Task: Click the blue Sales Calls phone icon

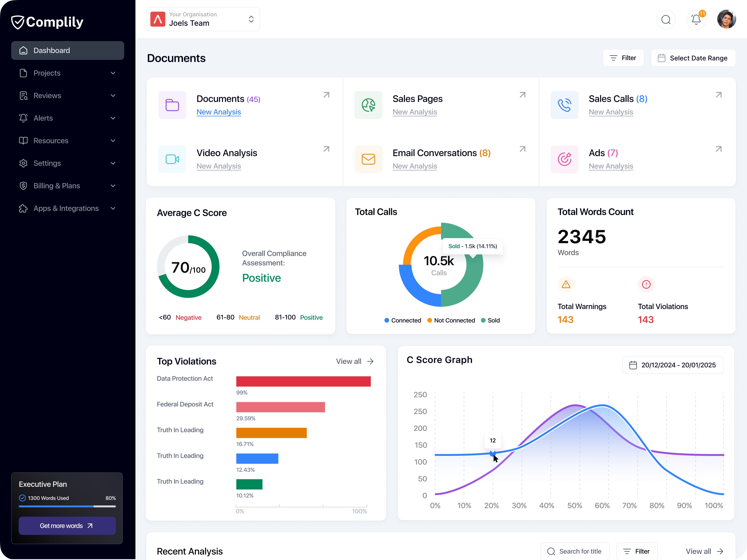Action: [564, 105]
